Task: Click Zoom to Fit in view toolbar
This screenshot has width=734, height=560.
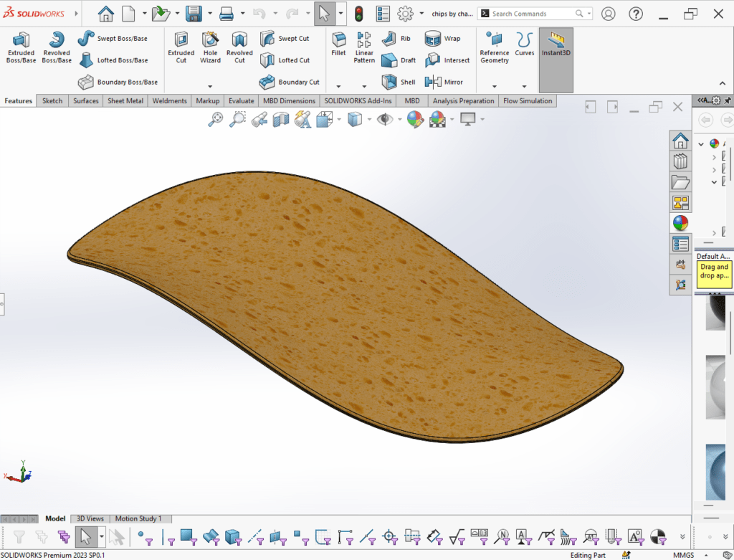Action: tap(215, 120)
